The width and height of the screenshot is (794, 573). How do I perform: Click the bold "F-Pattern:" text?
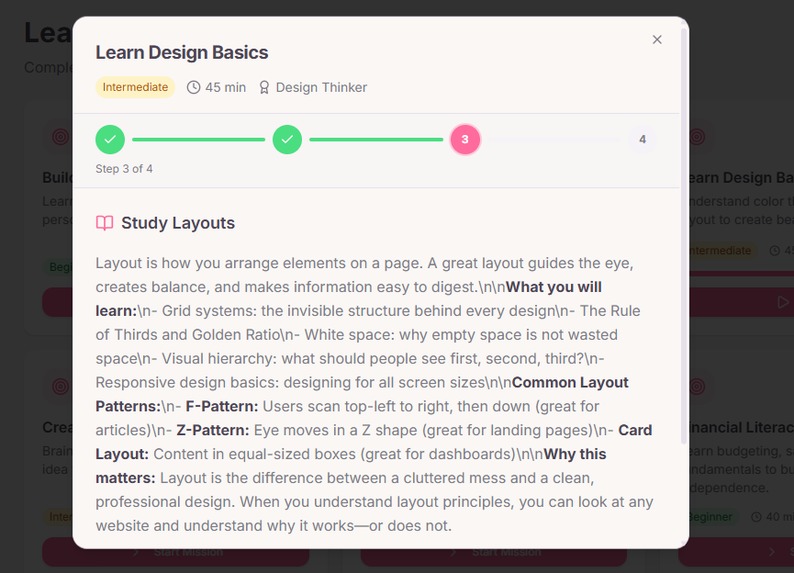pos(222,406)
